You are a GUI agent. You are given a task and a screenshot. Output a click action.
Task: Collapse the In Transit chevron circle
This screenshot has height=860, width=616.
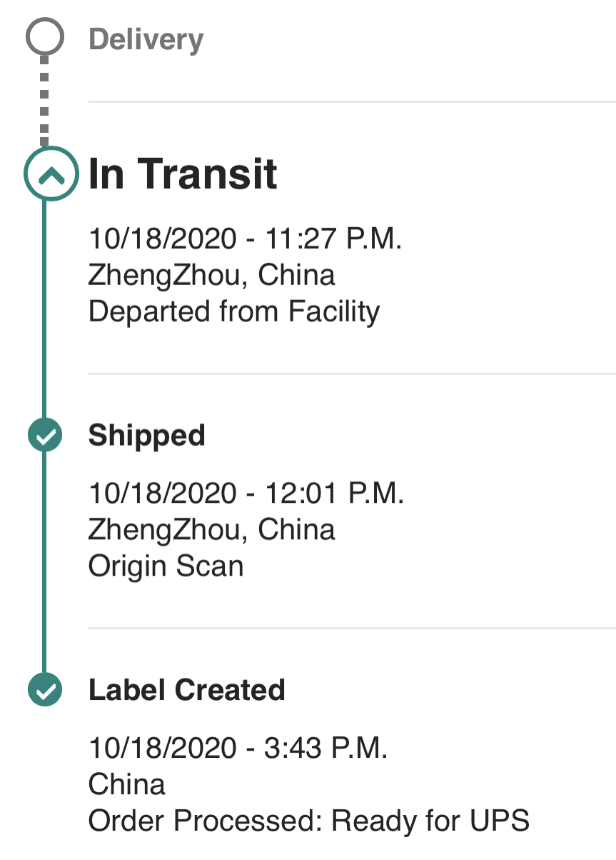coord(50,174)
